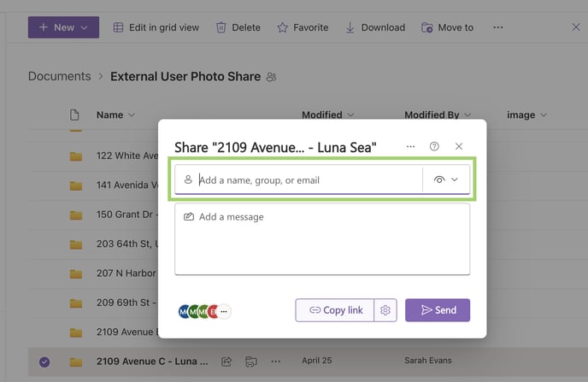Click Delete trash icon in toolbar
The height and width of the screenshot is (382, 588).
click(238, 27)
